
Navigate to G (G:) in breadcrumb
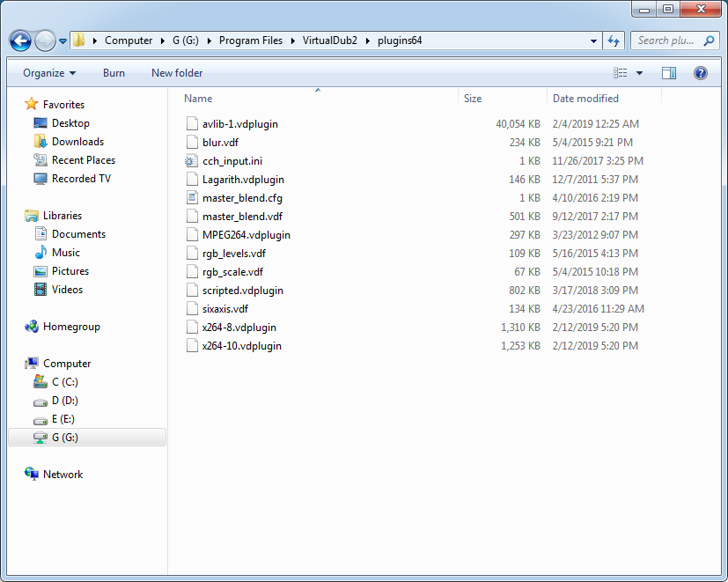[x=185, y=41]
